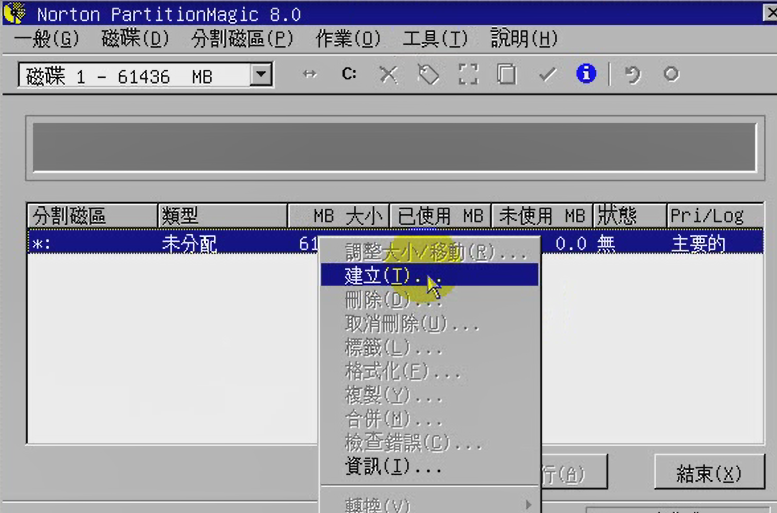The image size is (777, 513).
Task: Expand the 轉換(V) submenu arrow
Action: tap(528, 505)
